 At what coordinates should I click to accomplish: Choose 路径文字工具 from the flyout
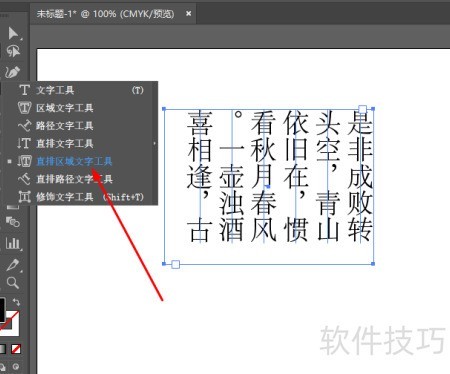click(x=80, y=126)
